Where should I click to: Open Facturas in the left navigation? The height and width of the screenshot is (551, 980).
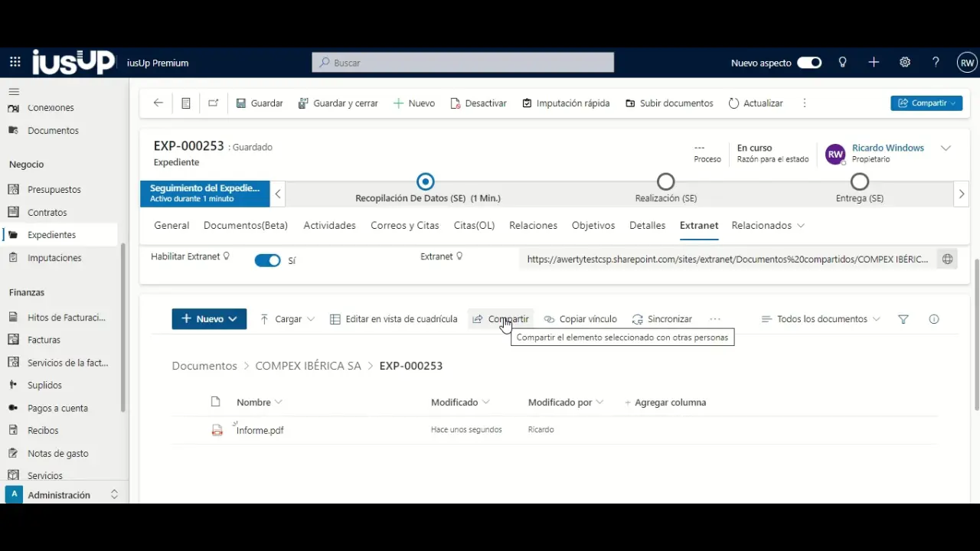click(44, 340)
